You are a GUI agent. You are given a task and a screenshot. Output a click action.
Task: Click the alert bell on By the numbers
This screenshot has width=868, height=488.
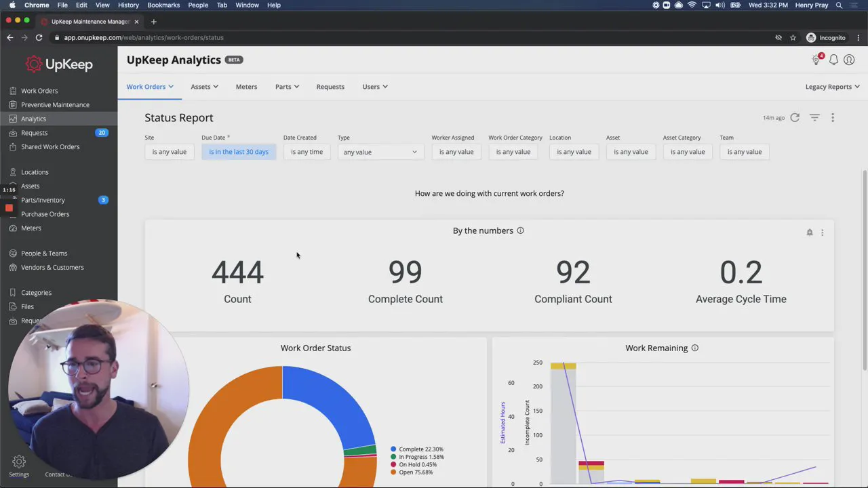point(809,232)
